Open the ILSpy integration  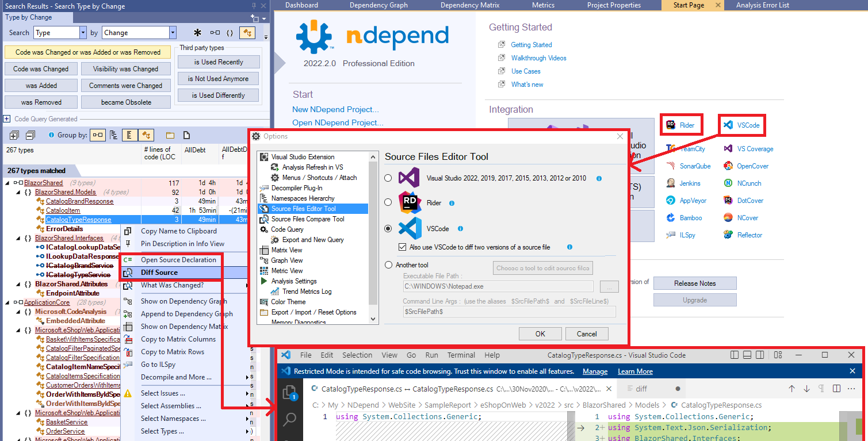(x=682, y=235)
